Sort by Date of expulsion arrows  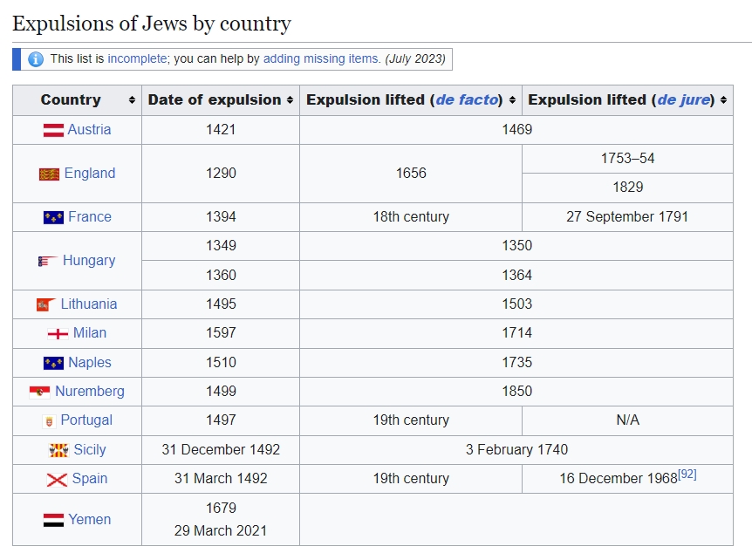[x=290, y=99]
